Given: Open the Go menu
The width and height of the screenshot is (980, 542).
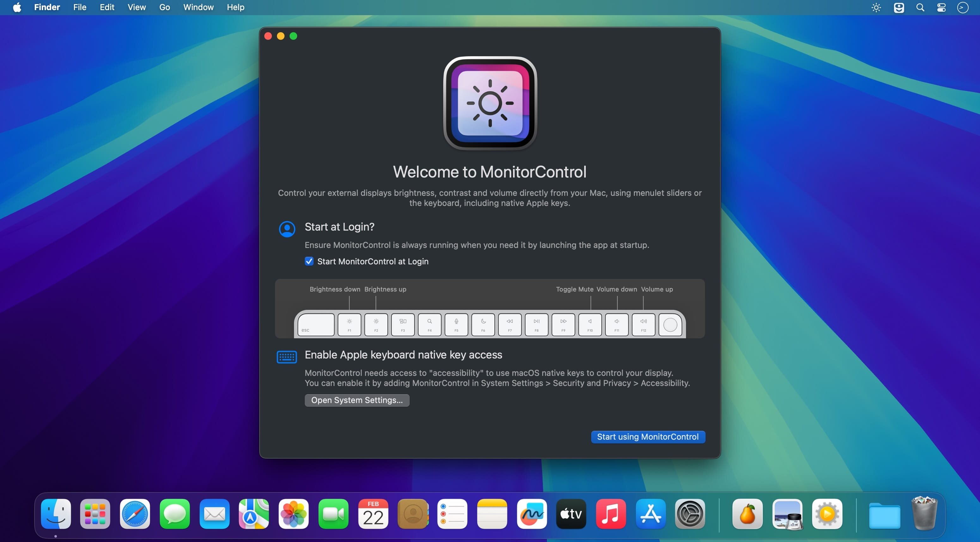Looking at the screenshot, I should pos(164,7).
